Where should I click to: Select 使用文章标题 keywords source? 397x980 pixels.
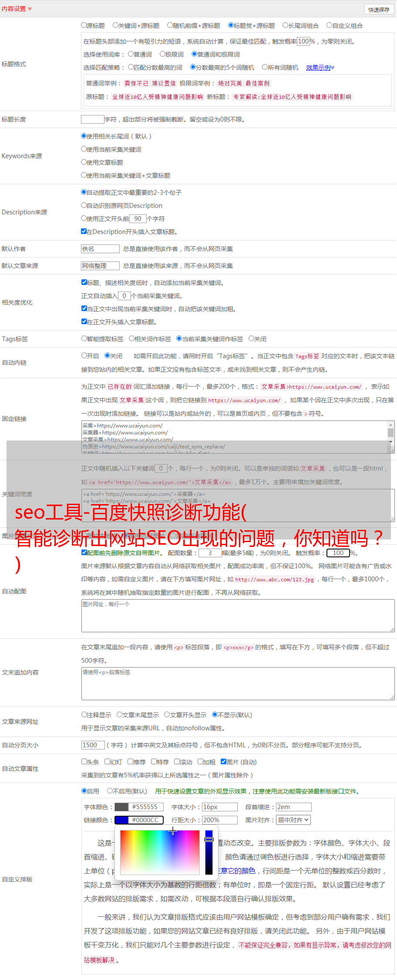point(84,162)
